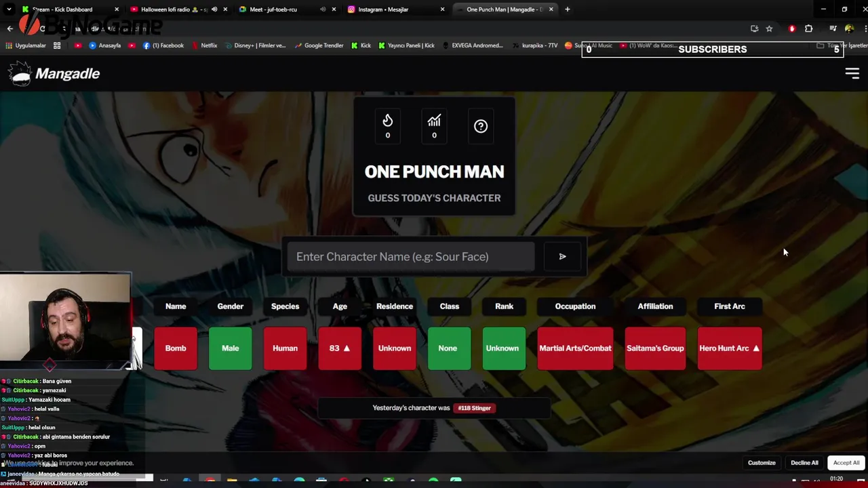Open the Google Trendler bookmark

click(319, 45)
